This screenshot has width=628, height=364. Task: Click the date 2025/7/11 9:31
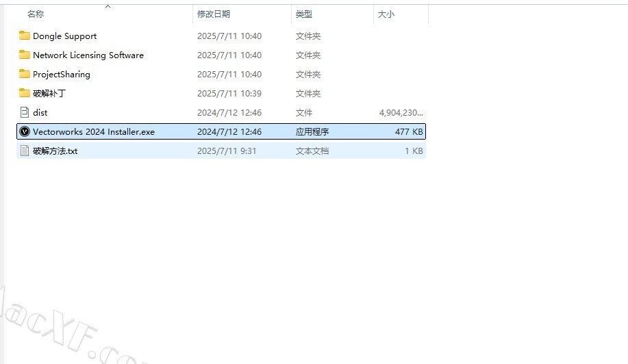pos(226,151)
